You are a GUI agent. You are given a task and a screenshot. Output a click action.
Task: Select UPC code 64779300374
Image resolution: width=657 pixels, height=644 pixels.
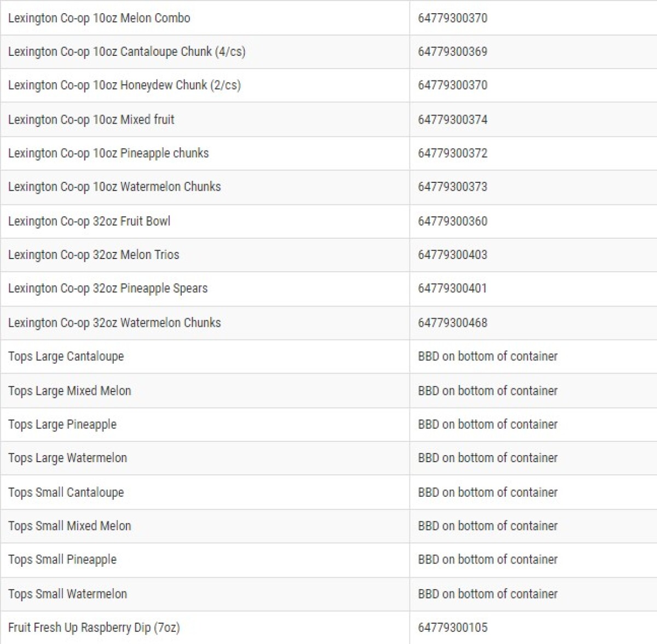452,119
